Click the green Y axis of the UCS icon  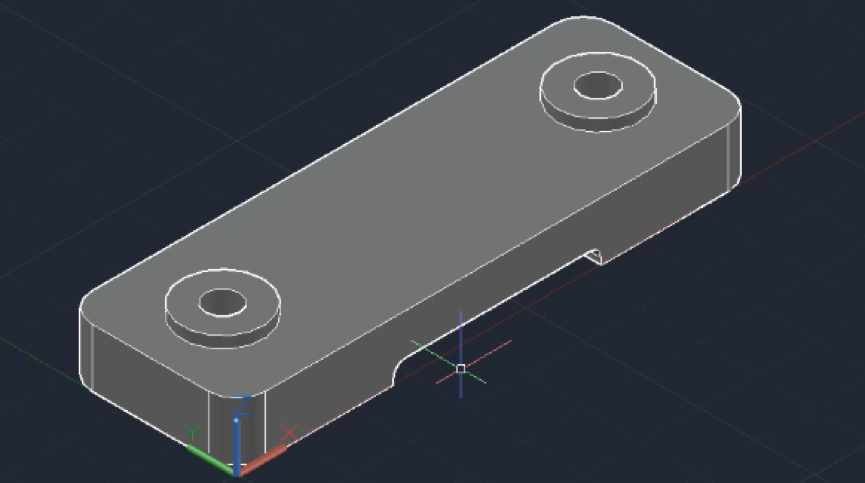210,459
